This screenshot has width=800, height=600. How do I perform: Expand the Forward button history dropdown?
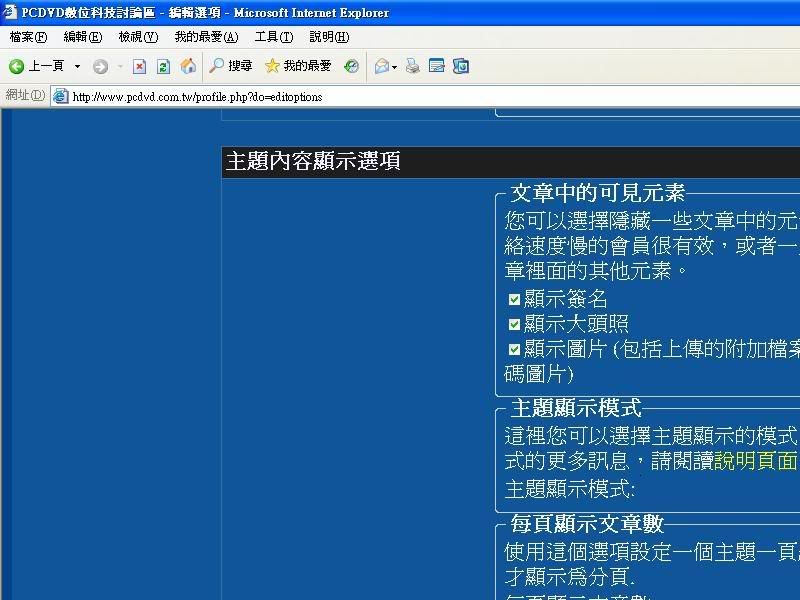pos(120,67)
